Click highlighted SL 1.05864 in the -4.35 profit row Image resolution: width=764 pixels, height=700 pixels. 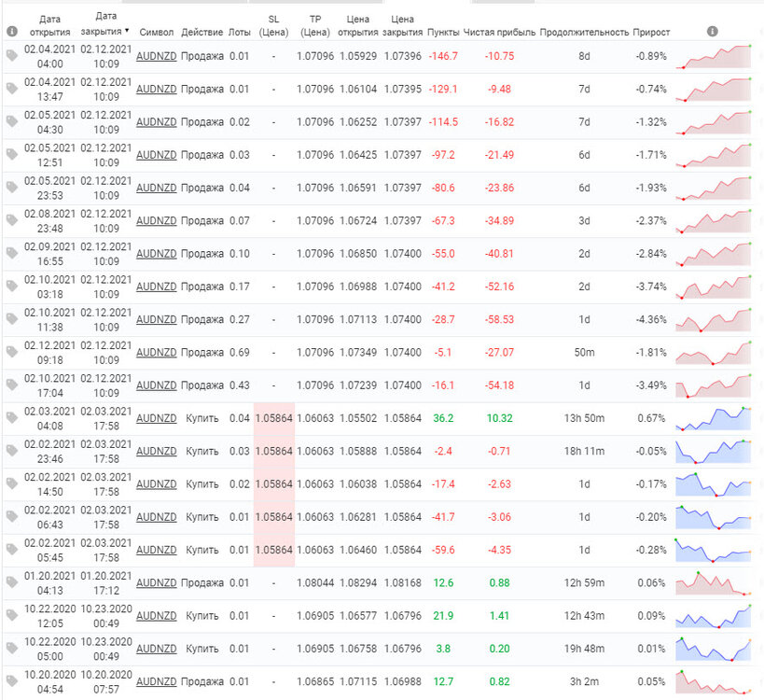(274, 550)
